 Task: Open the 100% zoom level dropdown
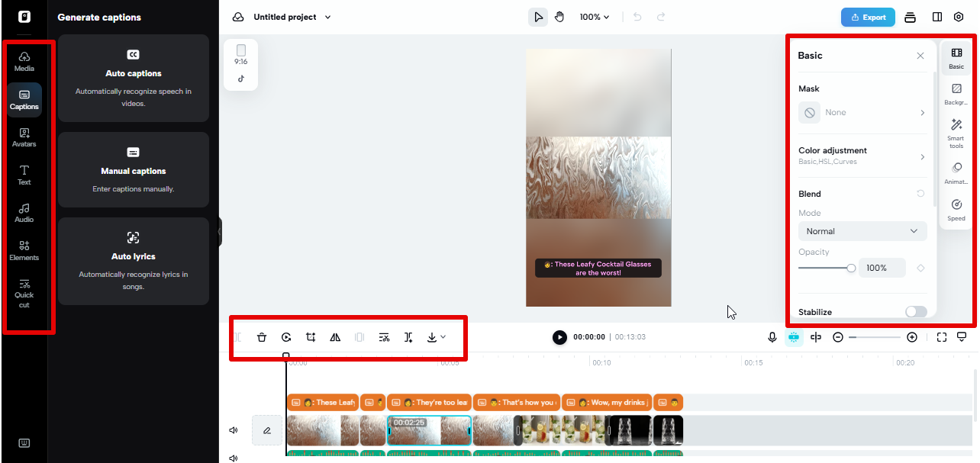(x=595, y=17)
